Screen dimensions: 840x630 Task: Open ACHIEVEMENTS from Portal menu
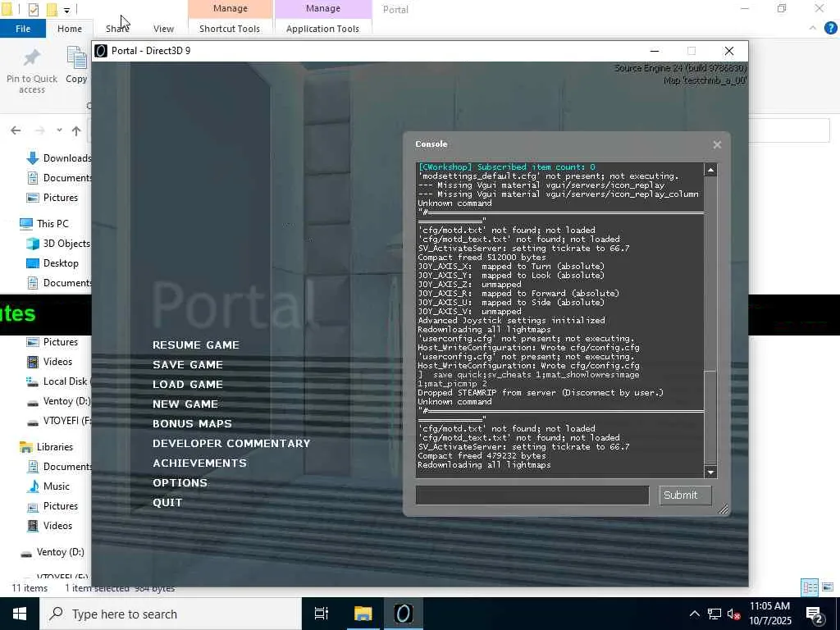tap(200, 463)
